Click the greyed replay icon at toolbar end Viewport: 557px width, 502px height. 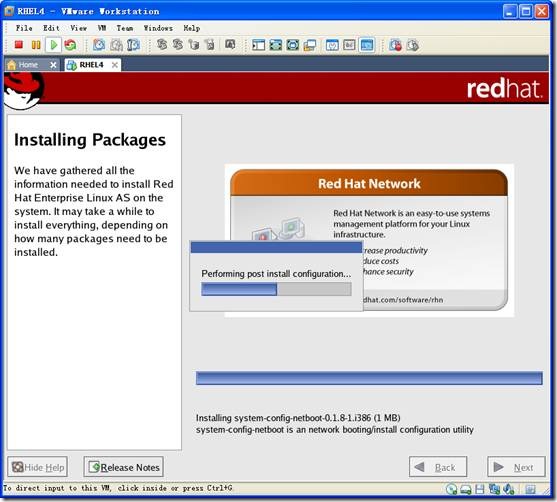(412, 45)
